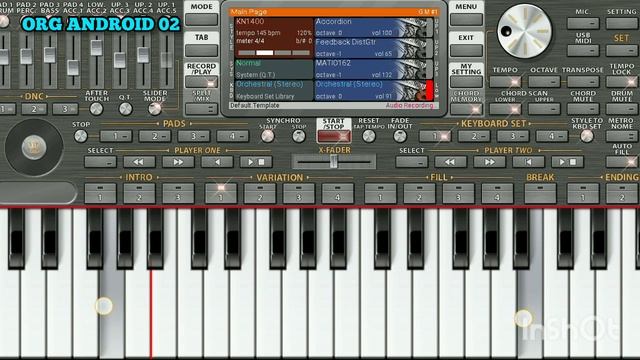
Task: Toggle CHORD MEMORY
Action: click(x=466, y=109)
